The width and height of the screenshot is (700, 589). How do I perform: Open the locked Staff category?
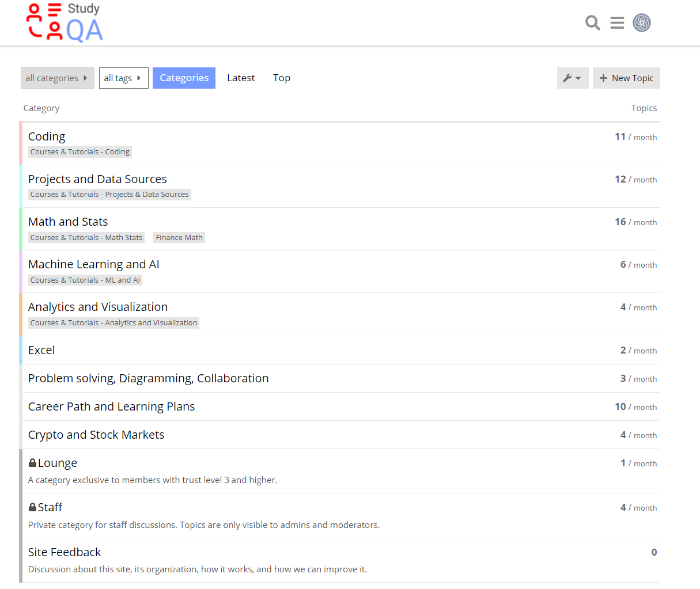(50, 508)
